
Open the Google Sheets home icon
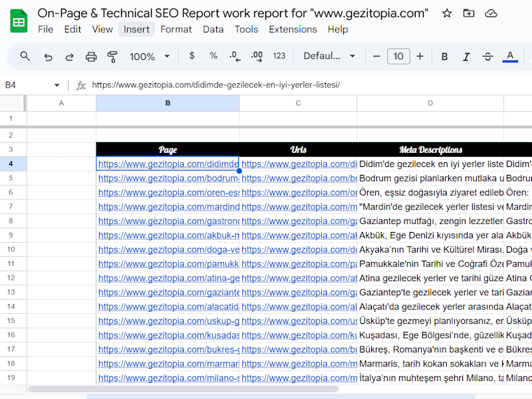19,21
